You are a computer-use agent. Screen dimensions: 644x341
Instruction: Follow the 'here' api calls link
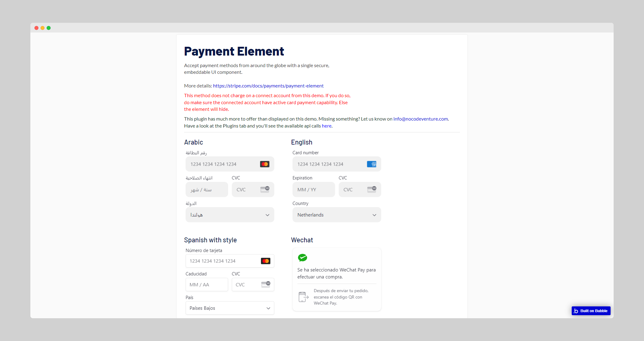point(327,126)
